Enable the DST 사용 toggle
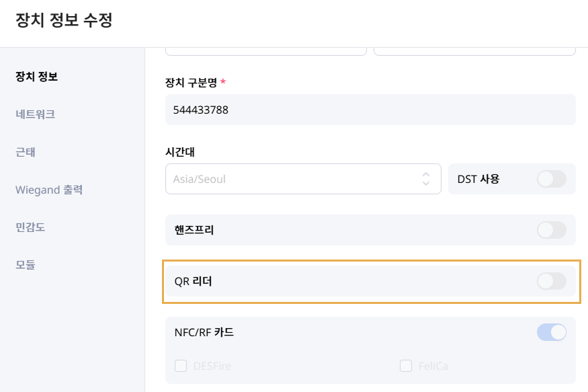 [551, 179]
